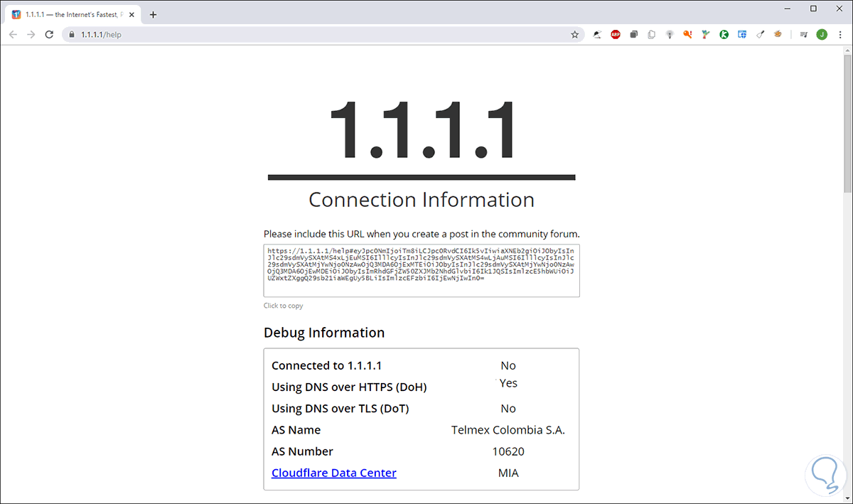This screenshot has width=853, height=504.
Task: Go back with the back arrow
Action: 13,34
